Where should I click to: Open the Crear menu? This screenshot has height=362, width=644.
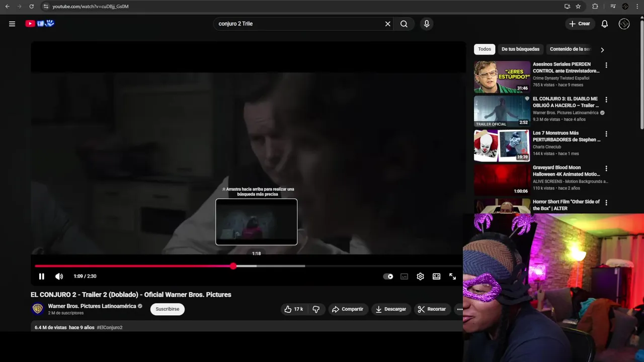point(580,24)
